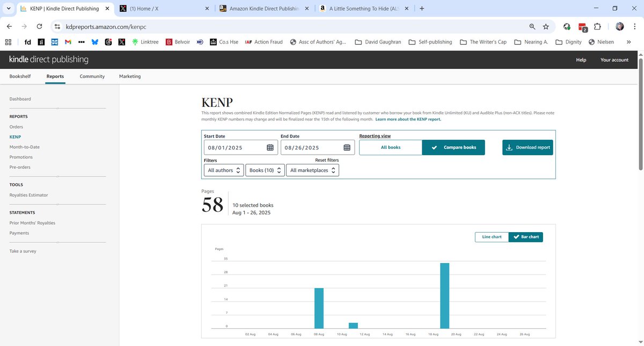Bookmark this page with the star icon
Image resolution: width=644 pixels, height=346 pixels.
click(546, 26)
